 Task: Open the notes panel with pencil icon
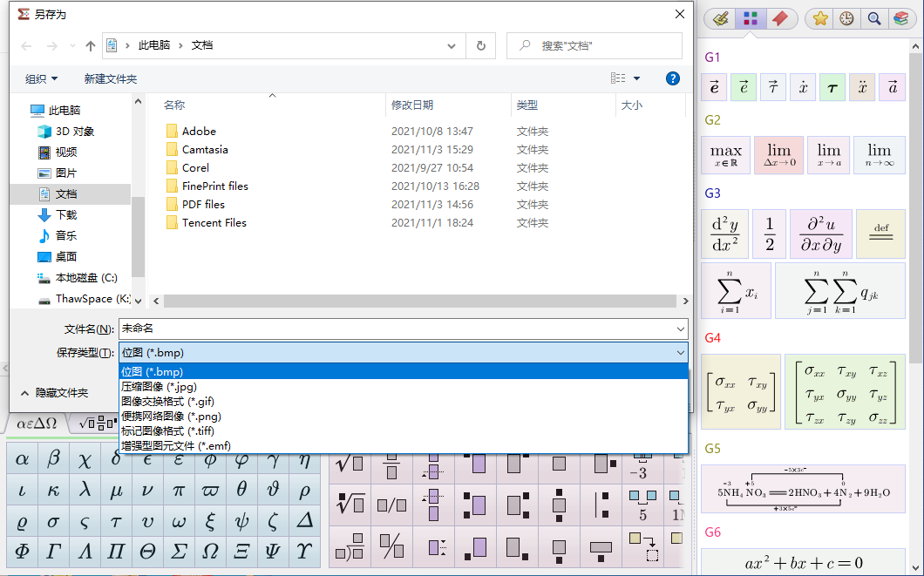(720, 18)
